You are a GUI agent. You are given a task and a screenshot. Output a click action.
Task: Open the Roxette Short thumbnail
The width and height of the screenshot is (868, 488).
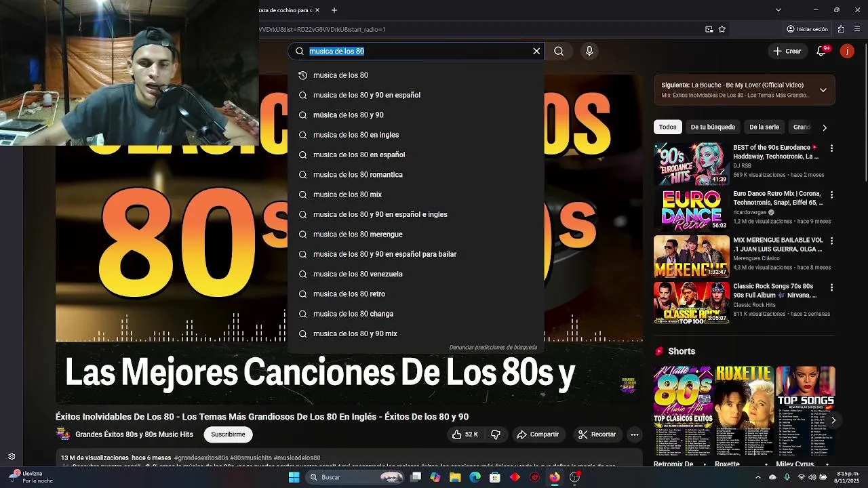744,411
